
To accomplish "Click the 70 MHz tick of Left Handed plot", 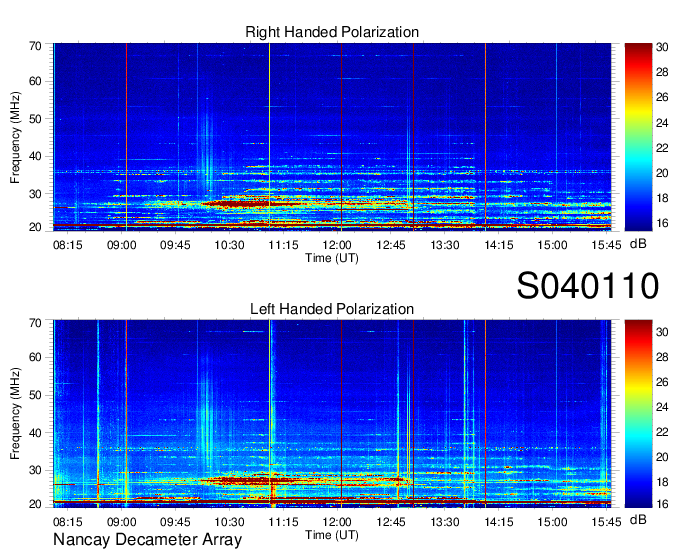I will 36,323.
